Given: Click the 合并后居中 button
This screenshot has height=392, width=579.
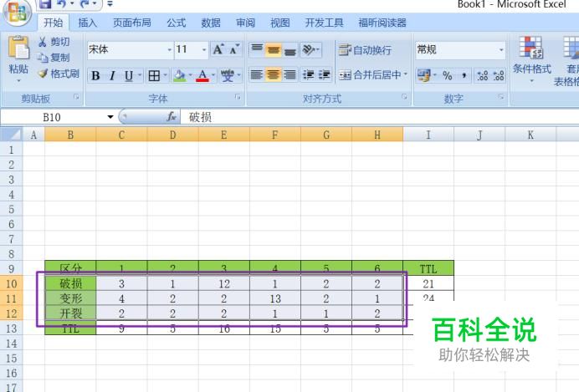Looking at the screenshot, I should tap(370, 75).
